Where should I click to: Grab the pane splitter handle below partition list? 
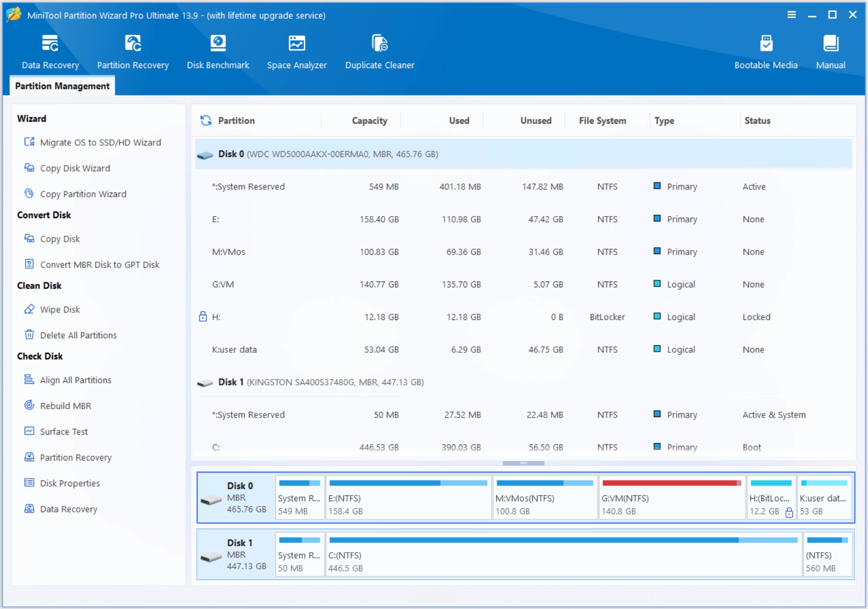[523, 463]
